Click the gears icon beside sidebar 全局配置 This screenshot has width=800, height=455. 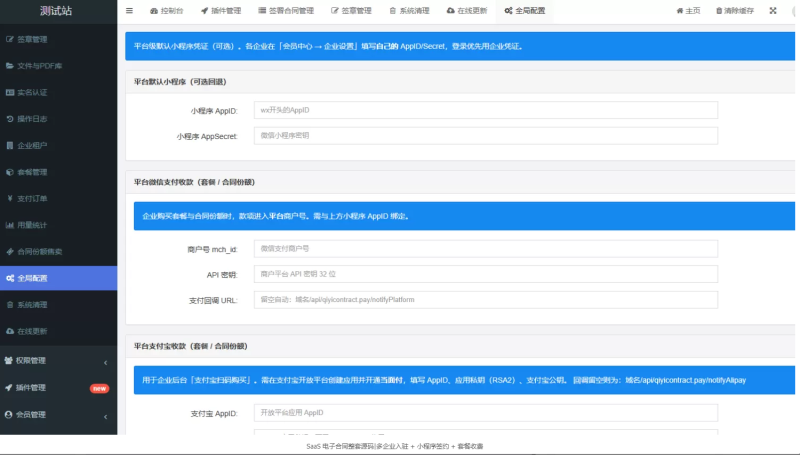[x=10, y=278]
